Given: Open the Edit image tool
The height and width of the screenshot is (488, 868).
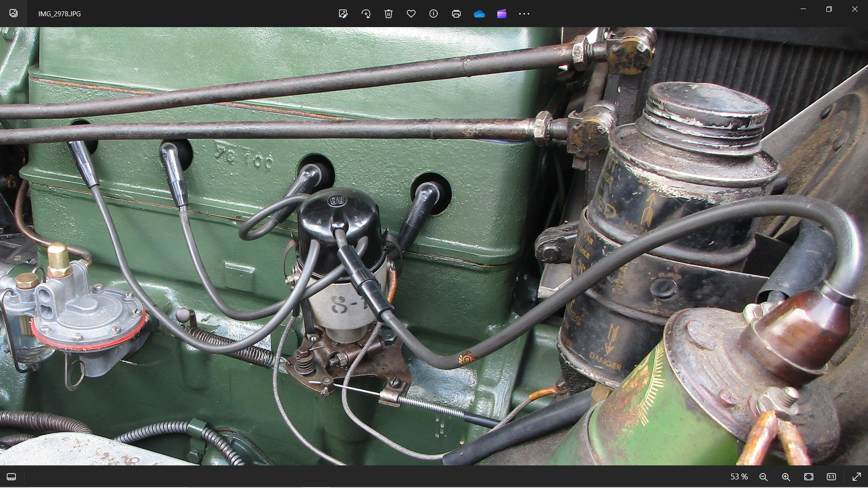Looking at the screenshot, I should [x=343, y=14].
